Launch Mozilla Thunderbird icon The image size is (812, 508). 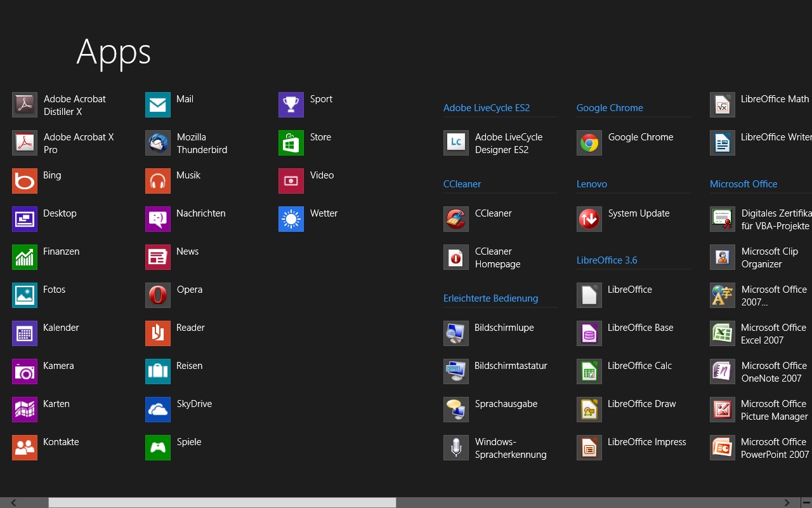click(158, 143)
